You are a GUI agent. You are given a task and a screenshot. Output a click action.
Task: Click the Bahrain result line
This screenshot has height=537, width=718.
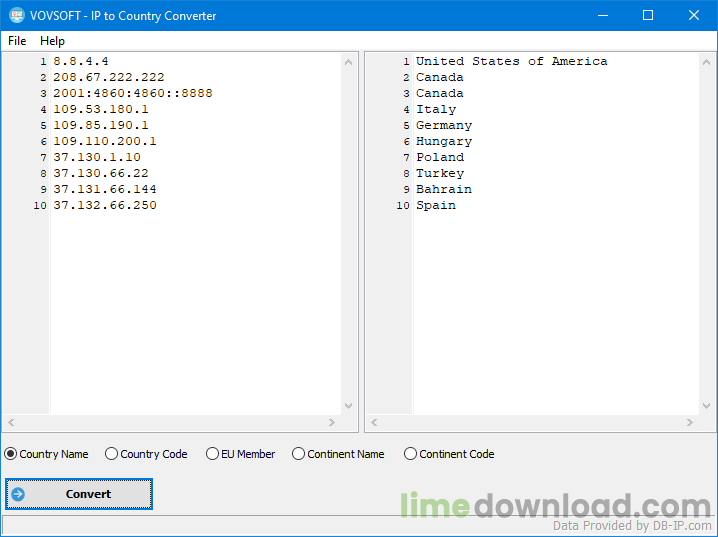point(444,190)
